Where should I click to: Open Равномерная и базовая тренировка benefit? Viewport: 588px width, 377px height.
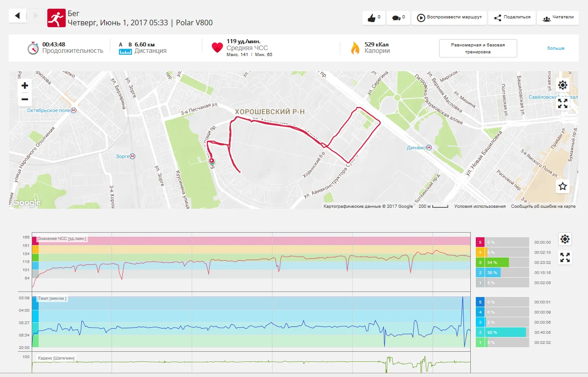coord(478,48)
